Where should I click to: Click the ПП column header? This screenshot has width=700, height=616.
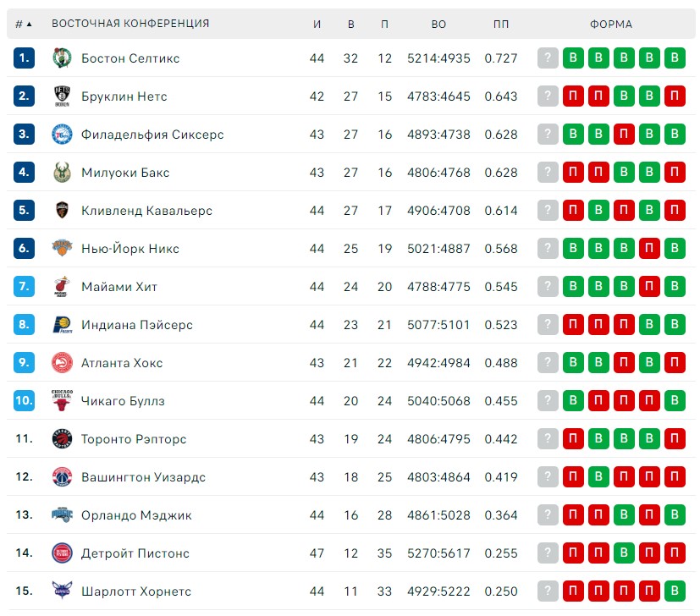point(501,24)
